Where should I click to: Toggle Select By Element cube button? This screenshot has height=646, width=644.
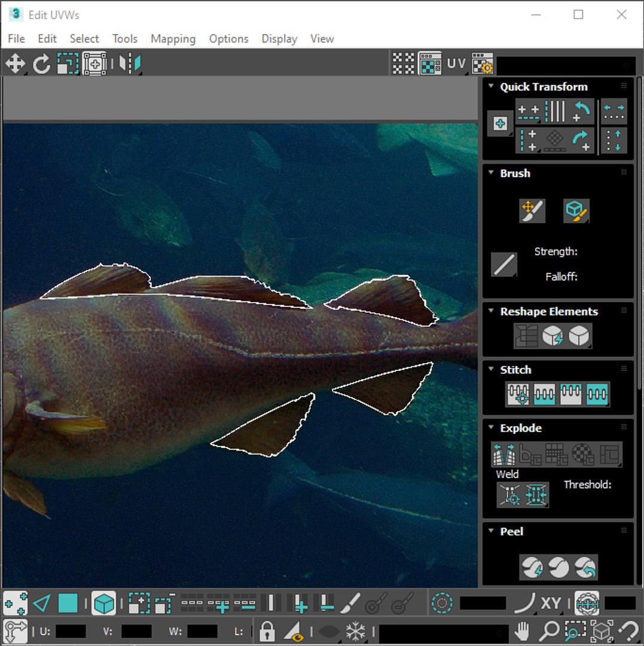click(x=103, y=604)
